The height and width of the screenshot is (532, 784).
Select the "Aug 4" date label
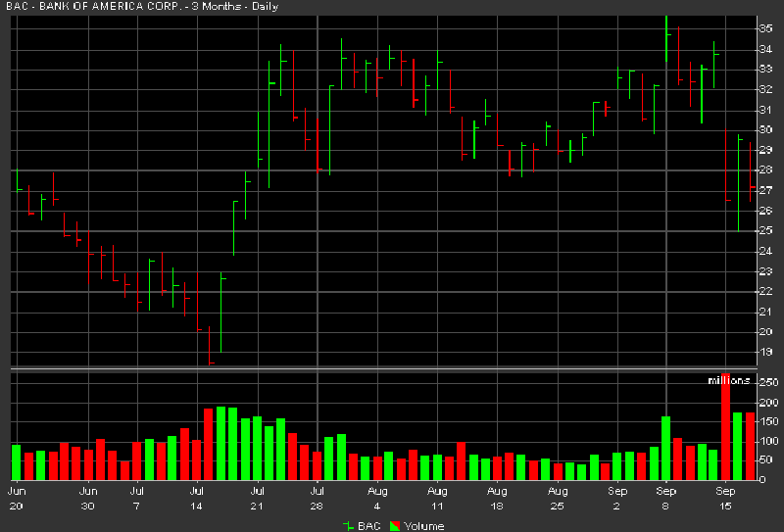pos(377,499)
